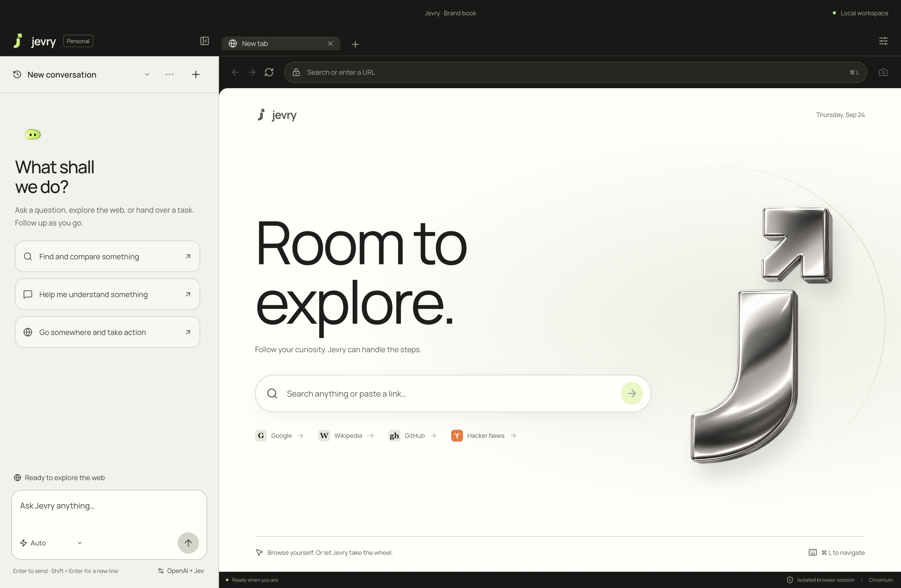The width and height of the screenshot is (901, 588).
Task: Open the GitHub shortcut link
Action: point(413,435)
